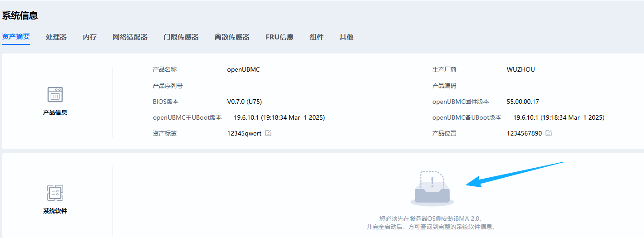Switch to the 组件 tab
The height and width of the screenshot is (238, 644).
click(x=317, y=37)
